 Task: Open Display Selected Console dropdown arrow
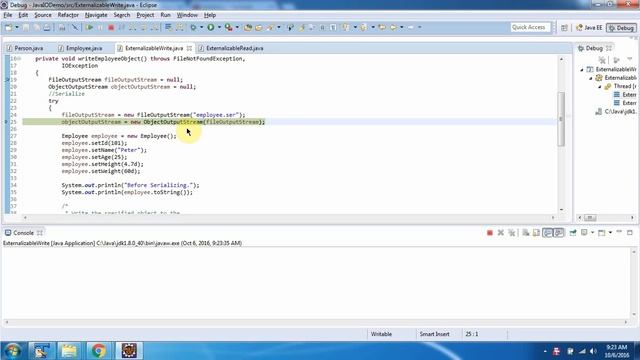[592, 233]
